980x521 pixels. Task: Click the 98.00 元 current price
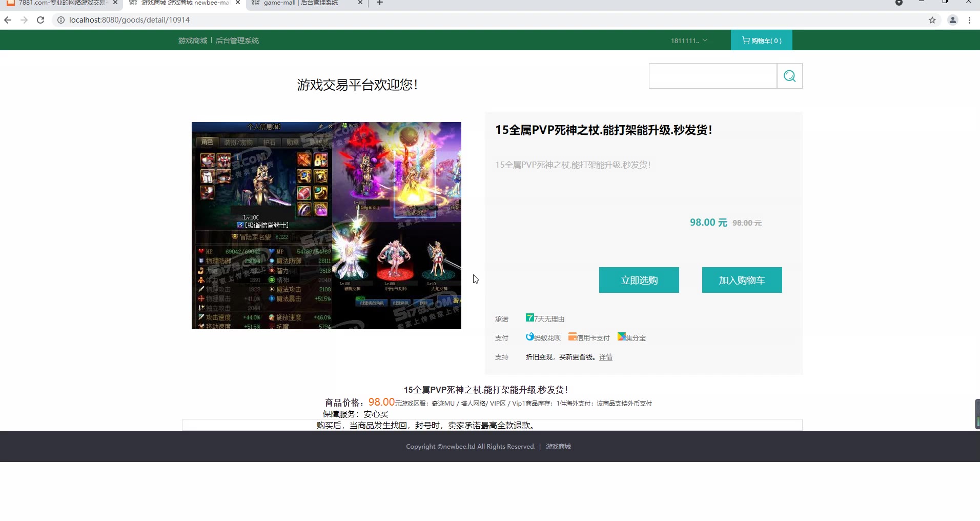[x=708, y=223]
